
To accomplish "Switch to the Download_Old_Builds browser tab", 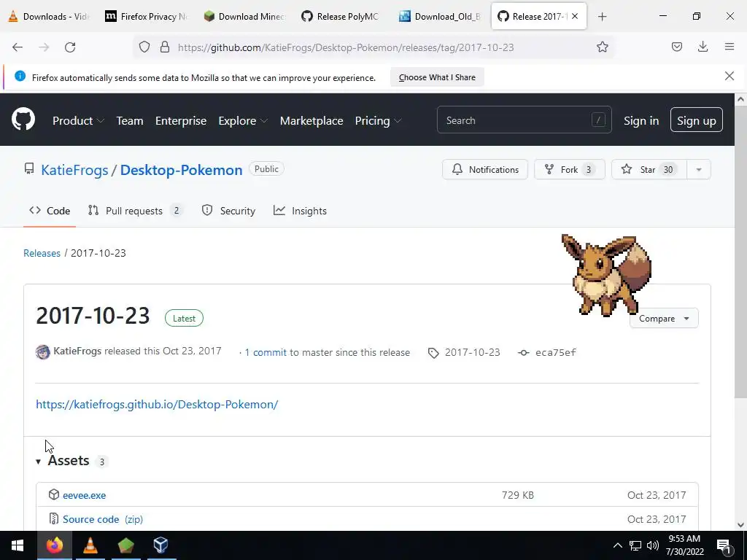I will 440,17.
